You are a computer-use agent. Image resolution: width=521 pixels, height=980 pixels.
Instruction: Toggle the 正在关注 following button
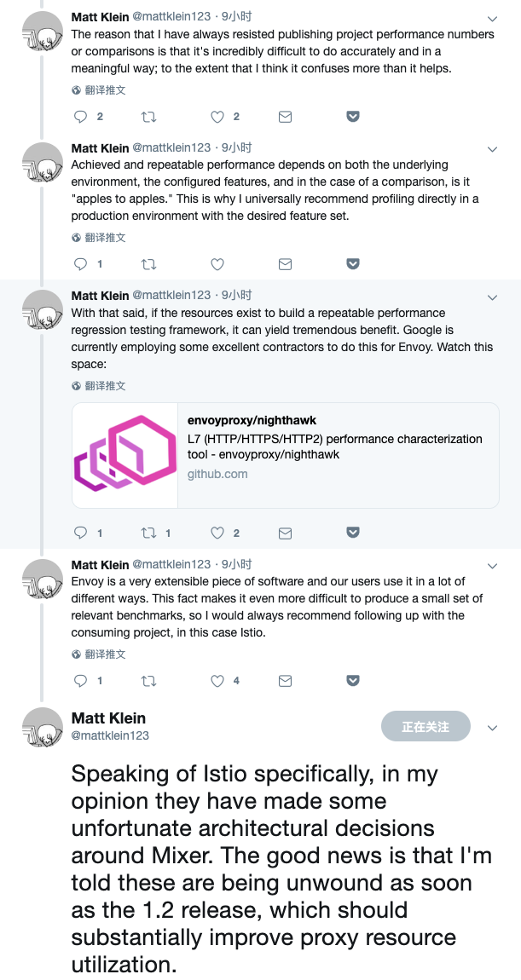[425, 726]
